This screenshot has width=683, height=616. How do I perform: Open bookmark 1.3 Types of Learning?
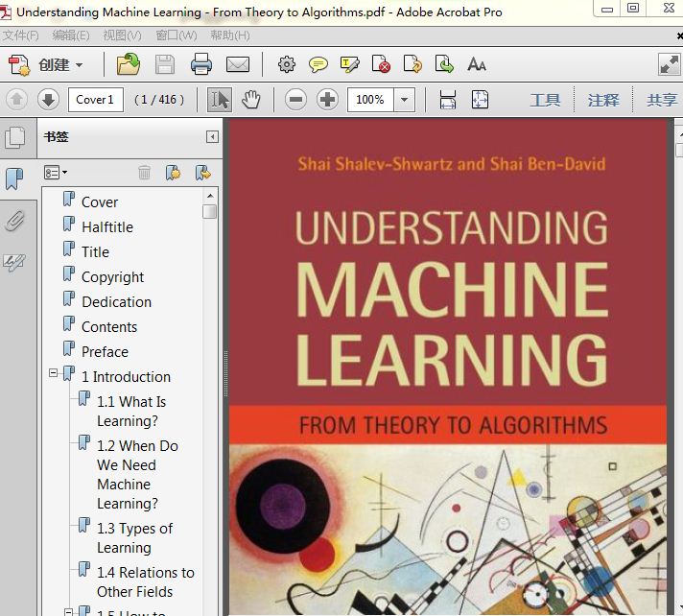[x=134, y=538]
